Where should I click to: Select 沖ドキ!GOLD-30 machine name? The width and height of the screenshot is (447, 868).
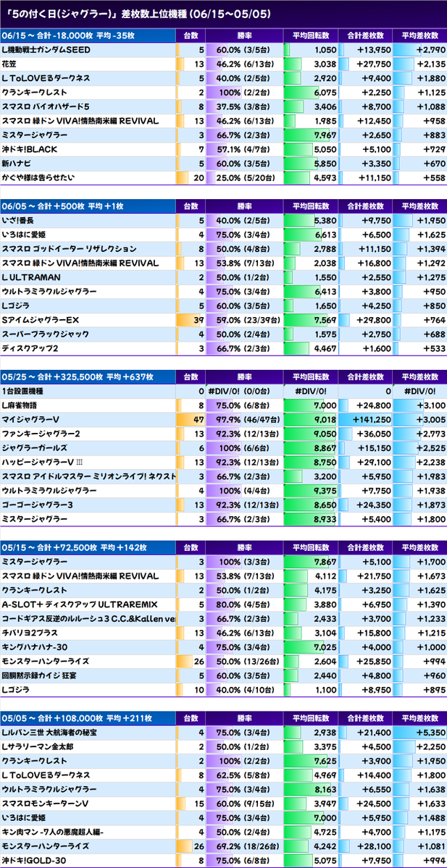click(34, 860)
